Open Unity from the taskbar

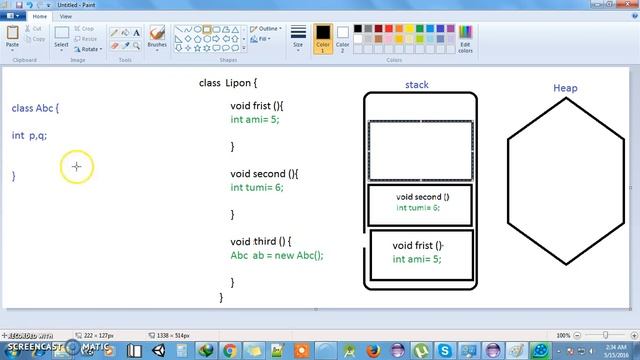click(159, 350)
